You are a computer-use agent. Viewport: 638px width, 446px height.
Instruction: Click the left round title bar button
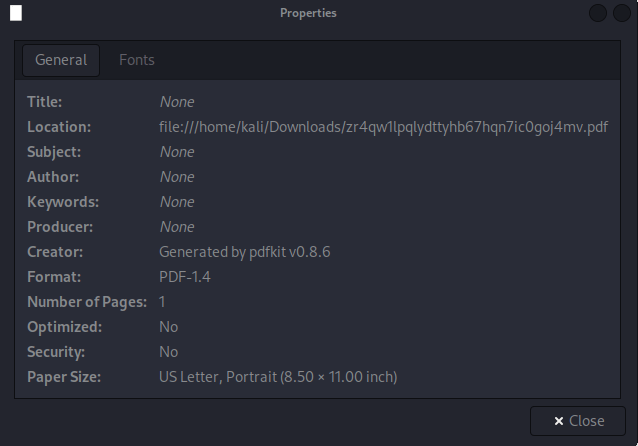click(x=598, y=13)
